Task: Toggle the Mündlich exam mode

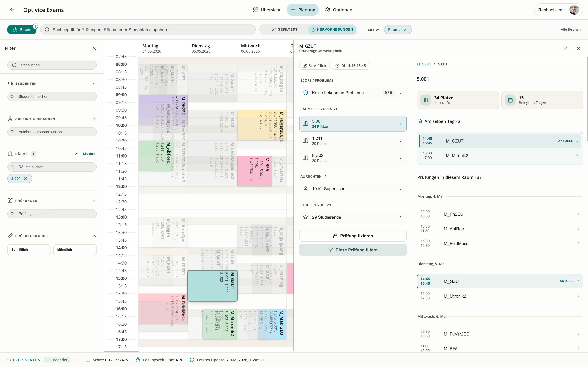Action: point(75,250)
